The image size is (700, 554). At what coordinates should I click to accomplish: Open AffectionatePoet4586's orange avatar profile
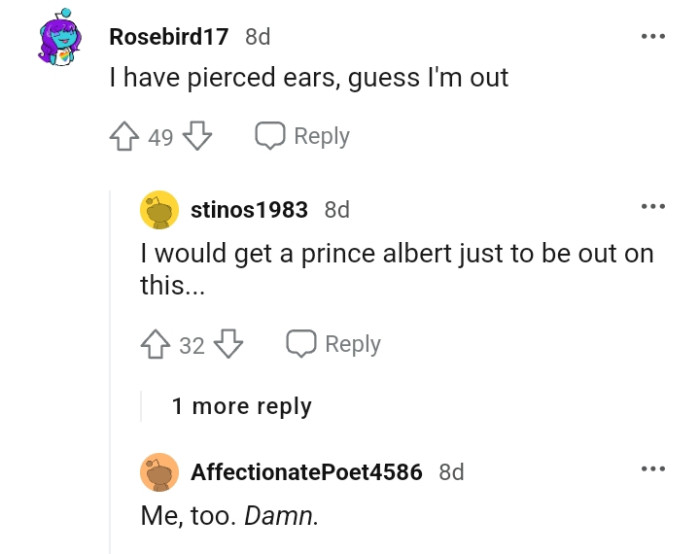click(159, 472)
